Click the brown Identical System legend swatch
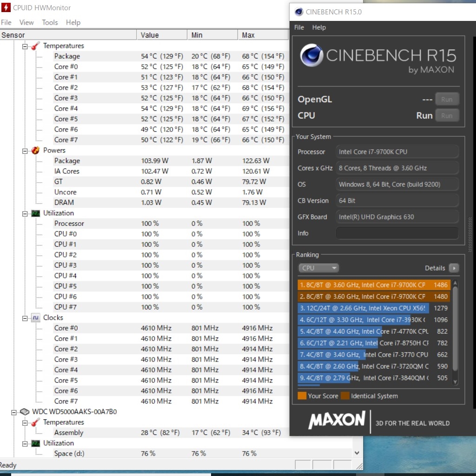 (x=345, y=396)
